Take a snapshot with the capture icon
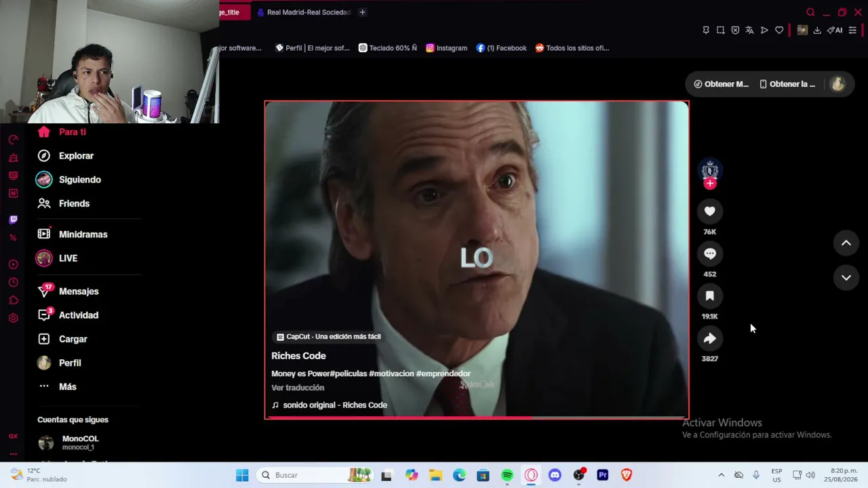This screenshot has height=488, width=868. pos(720,30)
